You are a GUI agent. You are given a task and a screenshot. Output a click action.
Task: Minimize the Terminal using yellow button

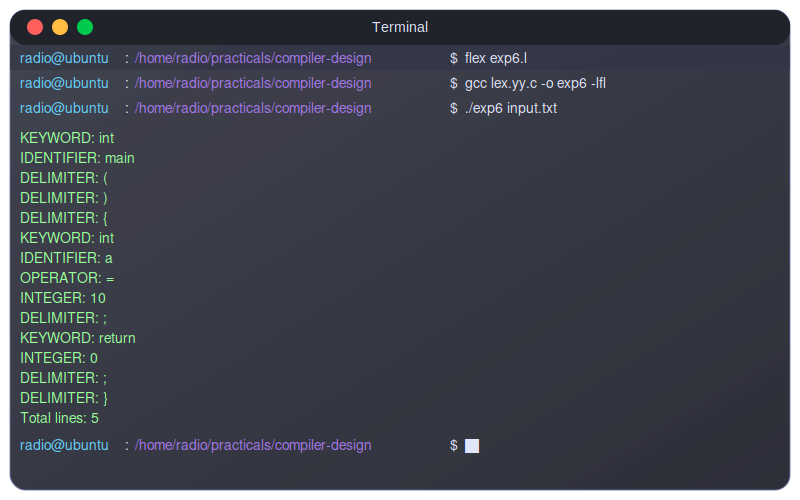[60, 27]
